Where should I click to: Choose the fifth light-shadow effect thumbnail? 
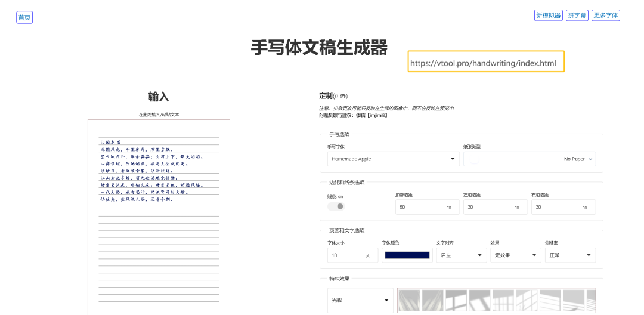(x=503, y=301)
